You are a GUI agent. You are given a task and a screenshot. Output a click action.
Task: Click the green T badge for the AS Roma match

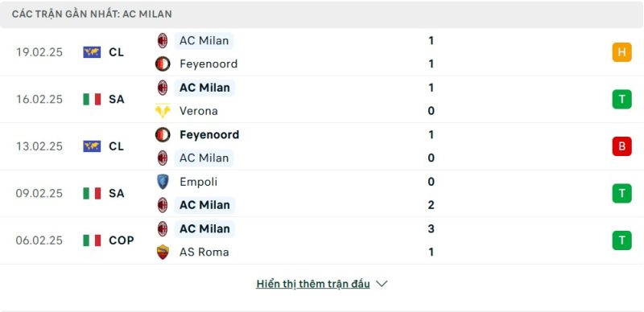[621, 240]
